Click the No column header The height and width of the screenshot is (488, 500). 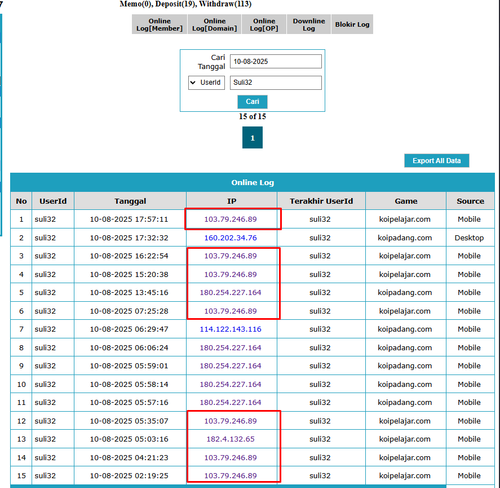click(21, 201)
